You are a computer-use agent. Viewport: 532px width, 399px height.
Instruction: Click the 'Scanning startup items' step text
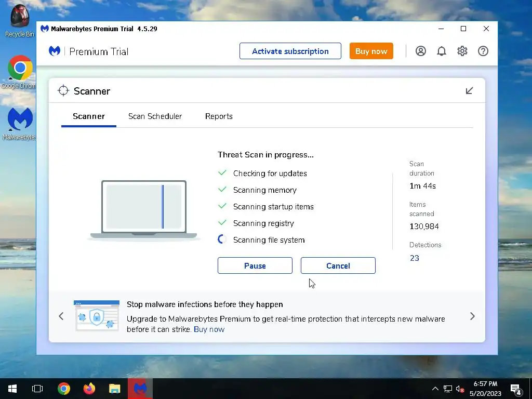coord(273,207)
